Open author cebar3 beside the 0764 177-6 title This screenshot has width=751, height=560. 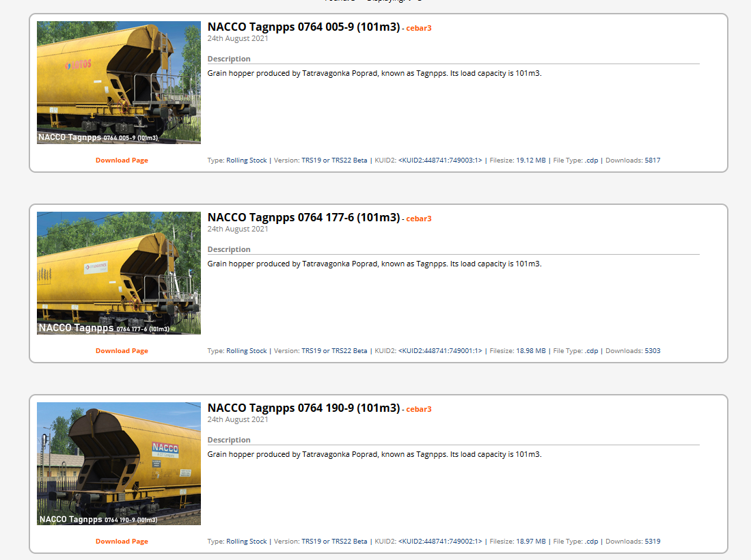419,219
